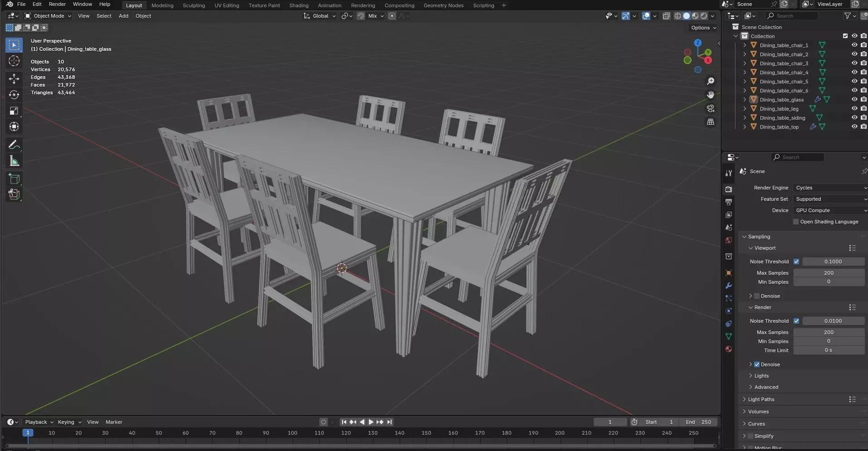Open the Object properties tab

tap(729, 273)
